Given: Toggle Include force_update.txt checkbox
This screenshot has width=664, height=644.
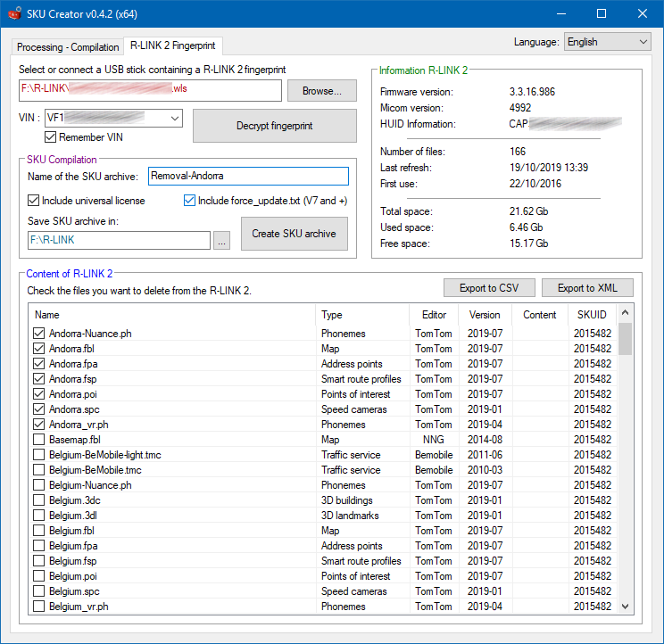Looking at the screenshot, I should (x=189, y=200).
